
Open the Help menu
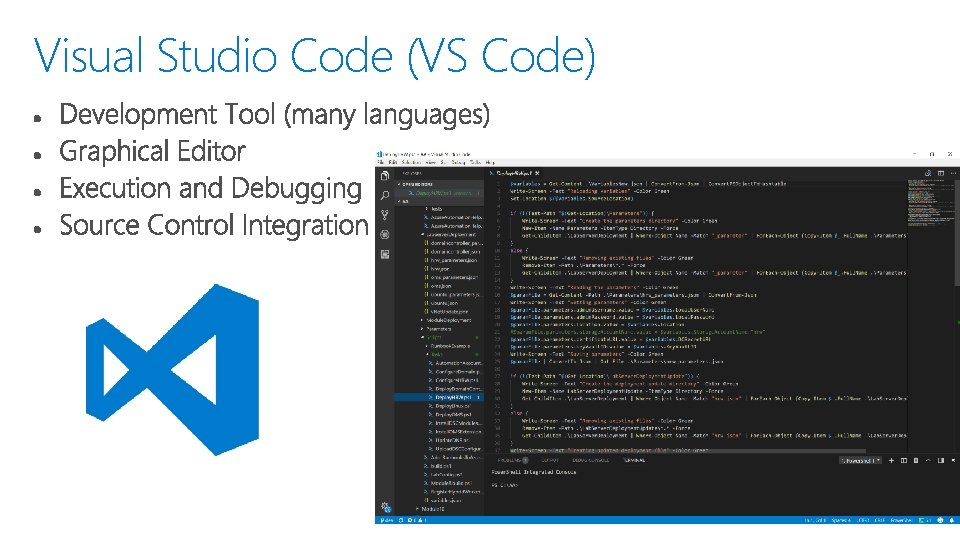point(490,162)
